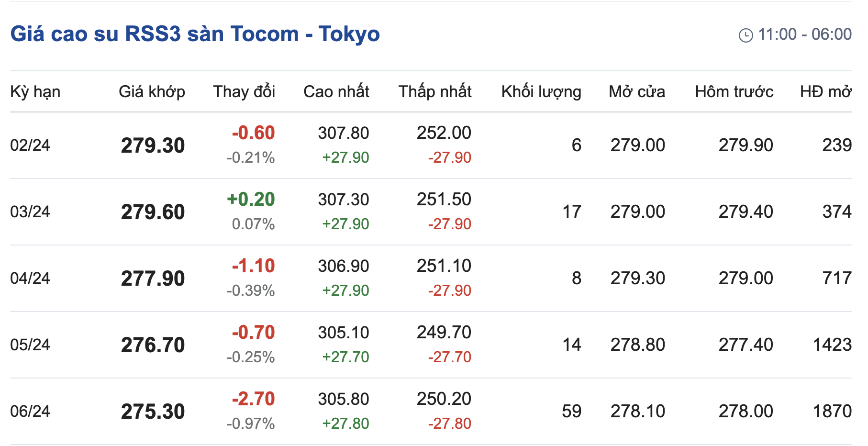Select the 02/24 contract term row
The height and width of the screenshot is (446, 868).
click(x=30, y=145)
